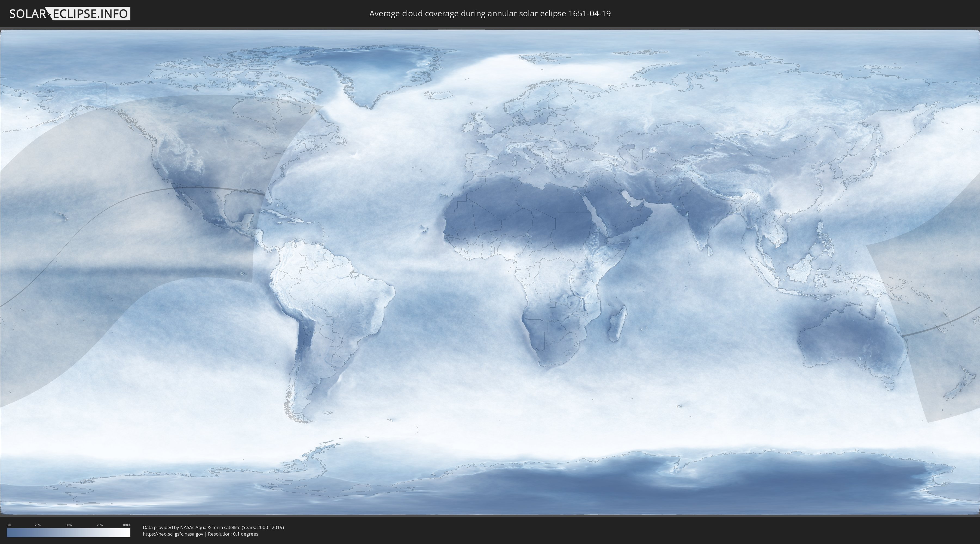Click the https://neo.sci.gsfc.nasa.gov URL text
This screenshot has width=980, height=544.
(173, 534)
